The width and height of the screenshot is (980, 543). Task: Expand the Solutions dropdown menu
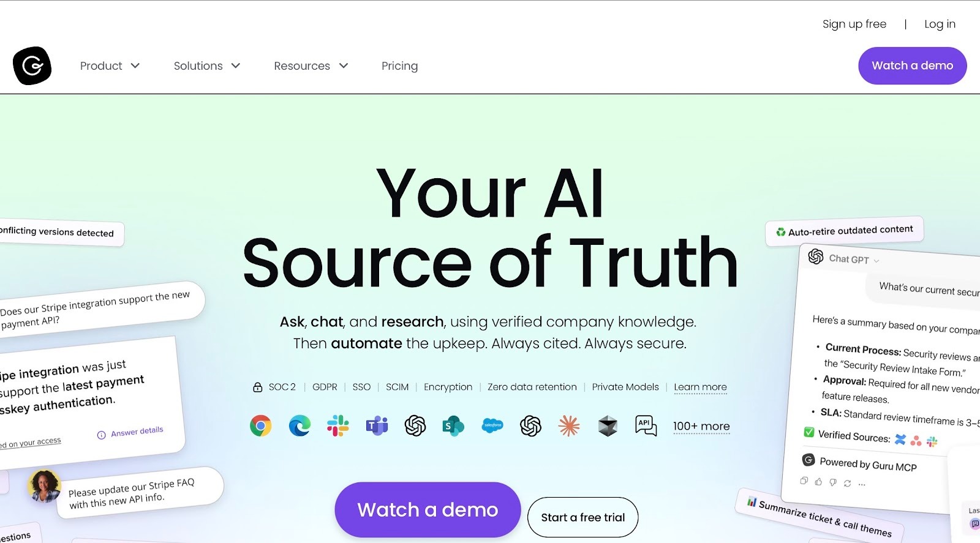pyautogui.click(x=207, y=66)
